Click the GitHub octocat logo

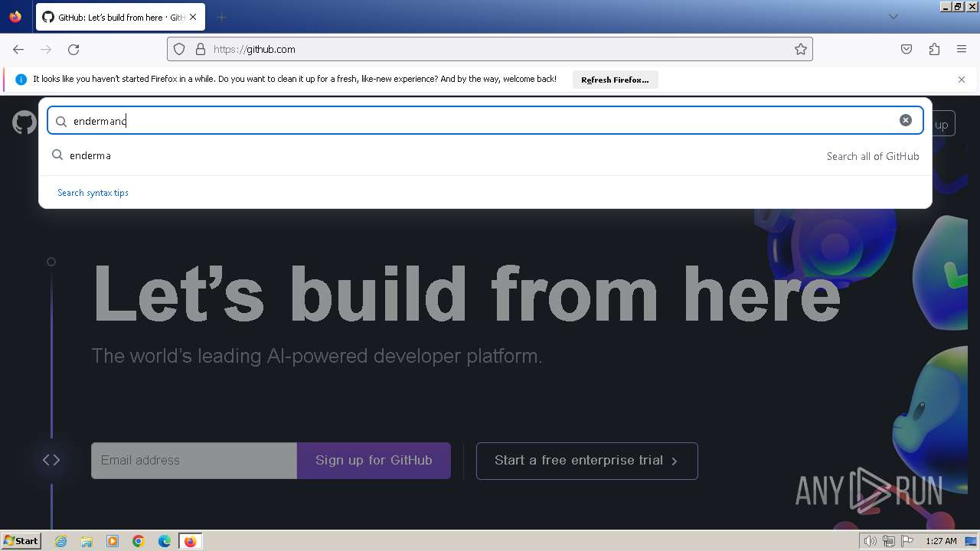tap(24, 122)
